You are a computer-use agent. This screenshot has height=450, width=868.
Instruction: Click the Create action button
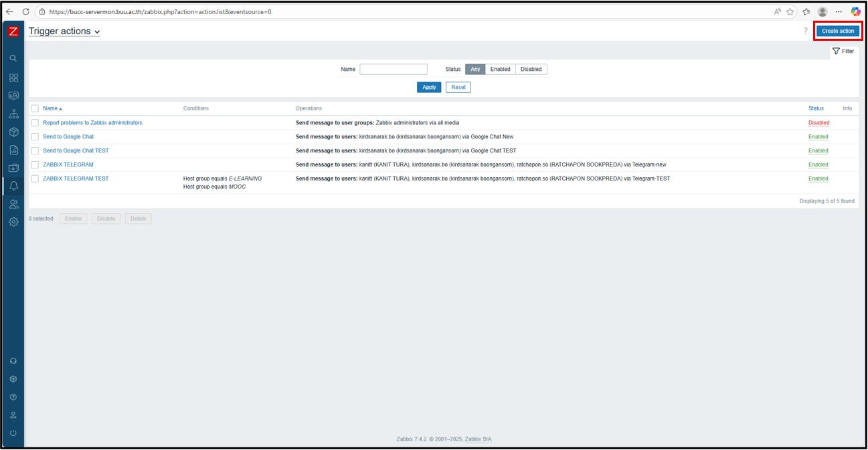(x=838, y=31)
